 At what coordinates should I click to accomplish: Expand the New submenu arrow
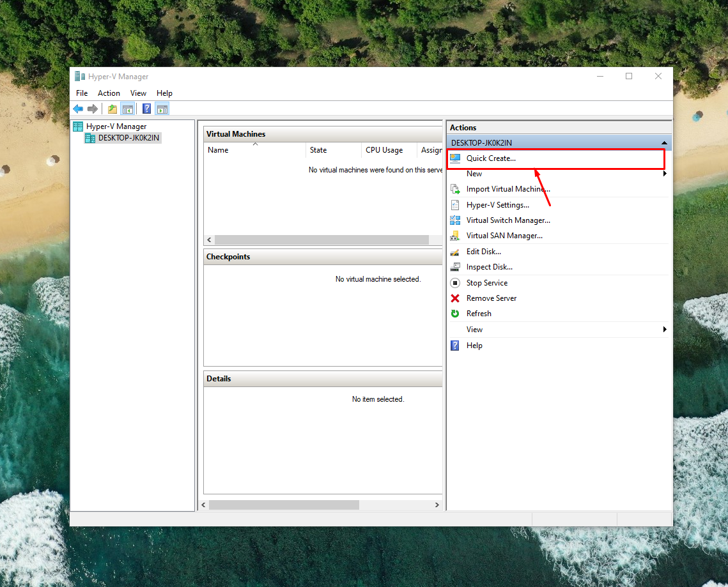(x=665, y=174)
